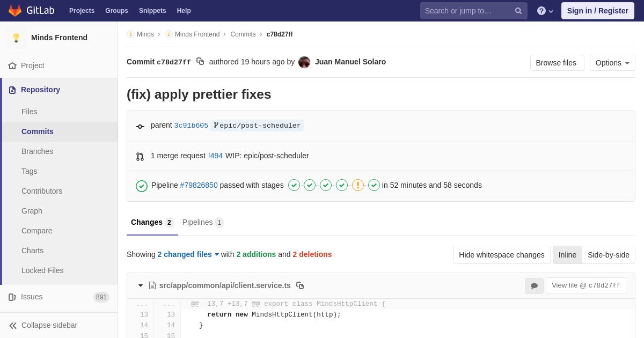The height and width of the screenshot is (338, 644).
Task: Click the search magnifier icon
Action: pos(518,11)
